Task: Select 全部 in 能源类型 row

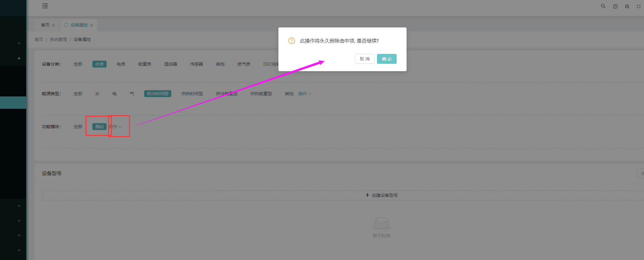Action: pyautogui.click(x=78, y=94)
